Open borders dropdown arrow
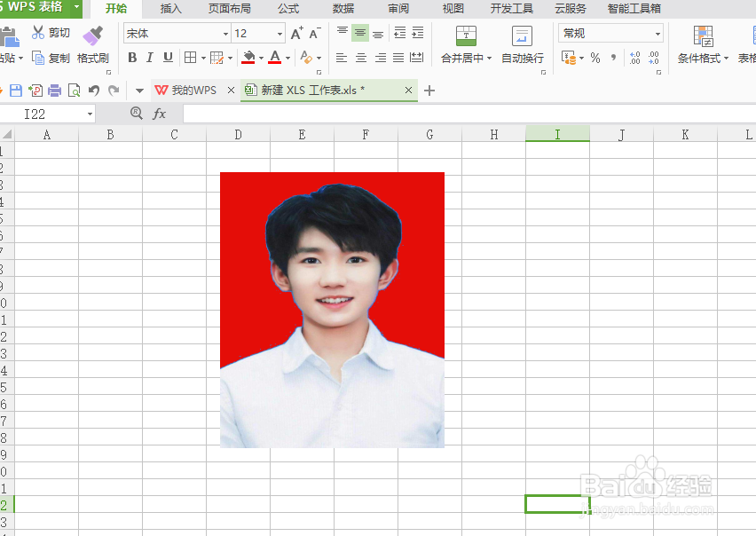Viewport: 756px width, 536px height. pyautogui.click(x=203, y=59)
